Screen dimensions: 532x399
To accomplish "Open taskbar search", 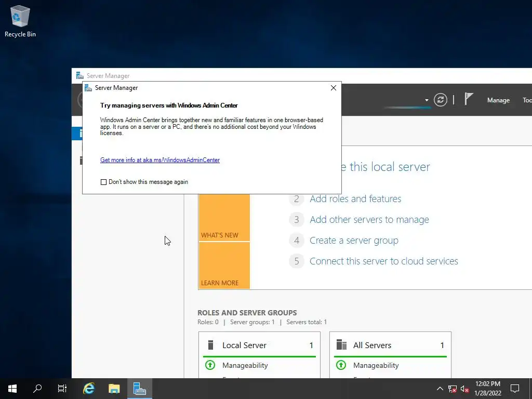I will [37, 389].
